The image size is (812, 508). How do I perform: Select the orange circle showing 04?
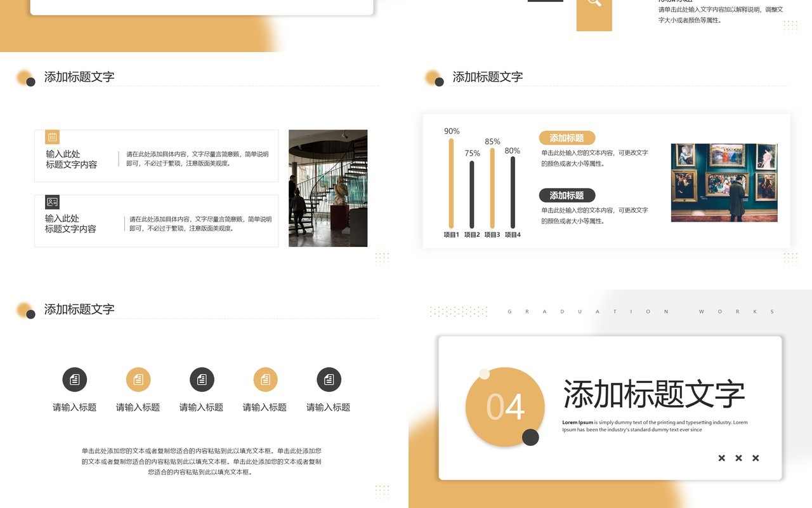505,407
